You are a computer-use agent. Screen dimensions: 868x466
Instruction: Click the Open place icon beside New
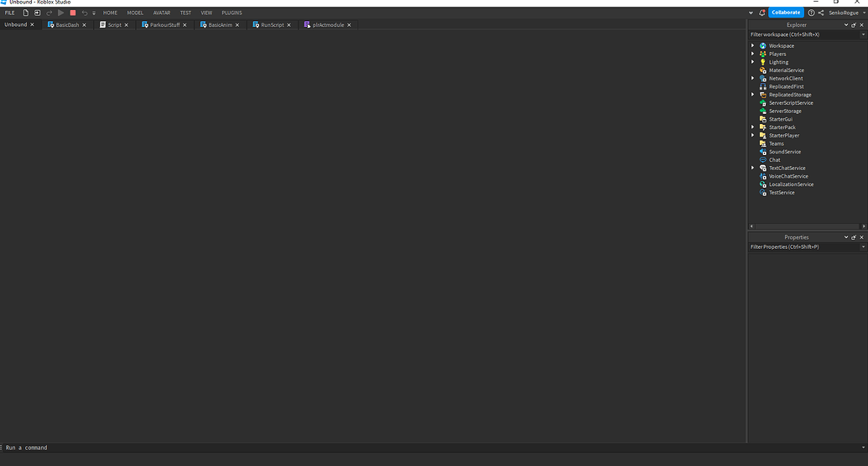(x=37, y=13)
